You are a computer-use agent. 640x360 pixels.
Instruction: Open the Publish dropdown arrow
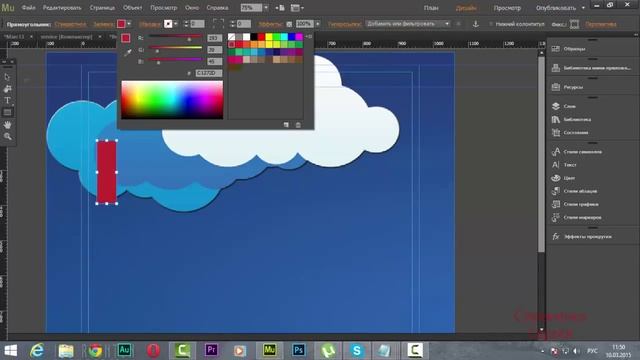583,8
